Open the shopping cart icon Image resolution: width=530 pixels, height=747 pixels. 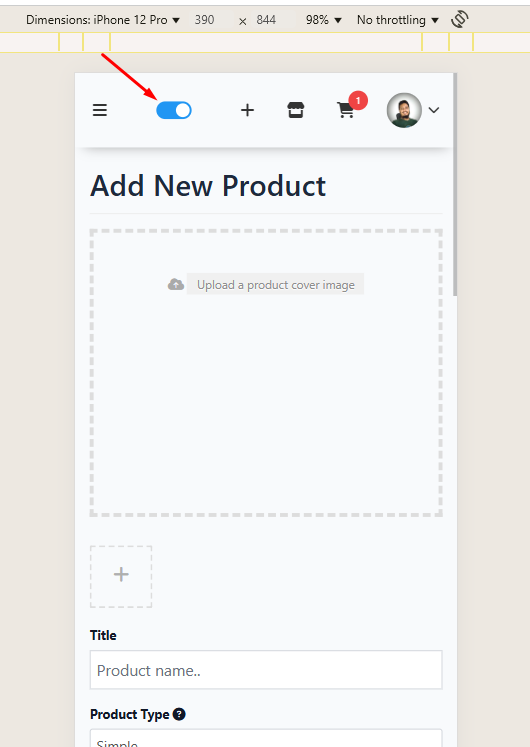tap(345, 111)
